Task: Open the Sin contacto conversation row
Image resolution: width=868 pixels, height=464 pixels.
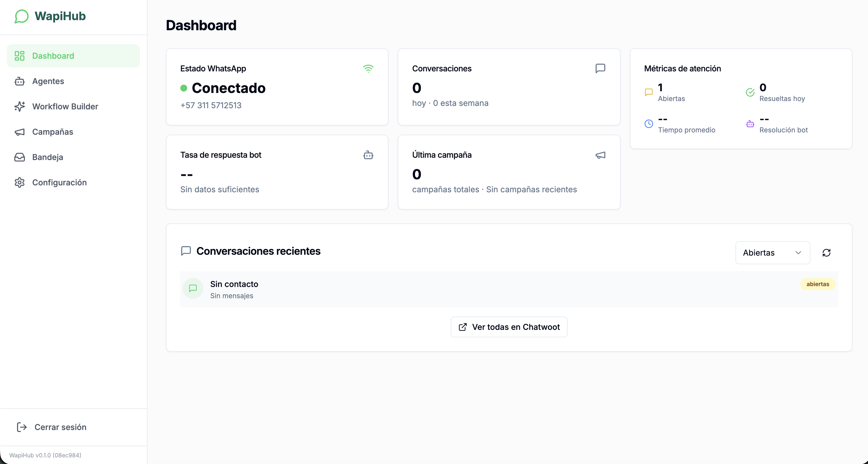Action: pyautogui.click(x=509, y=289)
